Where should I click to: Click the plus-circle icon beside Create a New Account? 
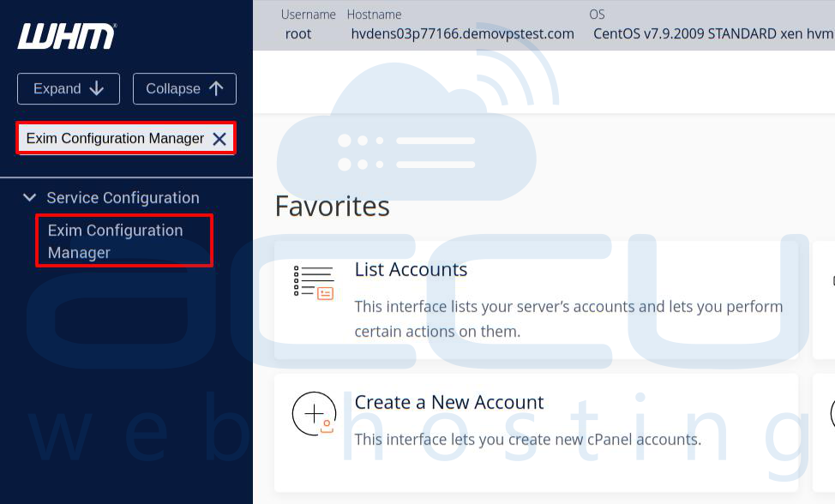pyautogui.click(x=314, y=413)
